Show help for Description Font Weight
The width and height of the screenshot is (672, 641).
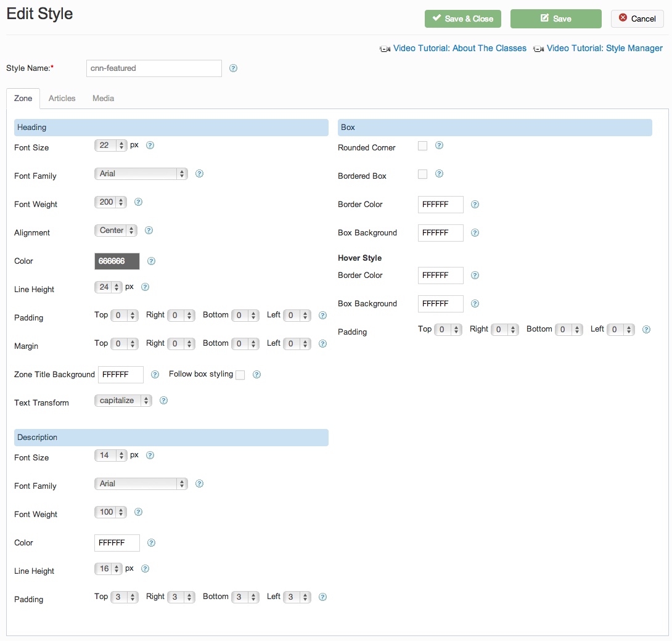(x=138, y=512)
